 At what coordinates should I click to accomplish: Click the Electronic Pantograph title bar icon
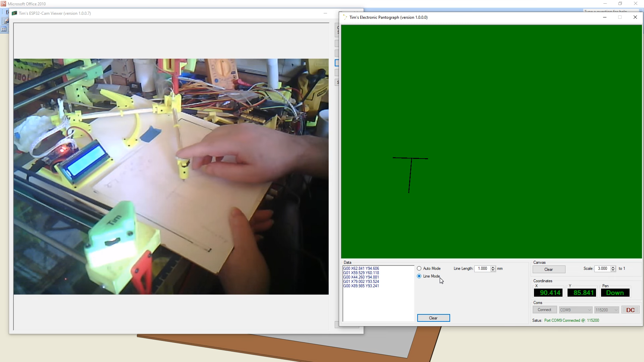(345, 17)
